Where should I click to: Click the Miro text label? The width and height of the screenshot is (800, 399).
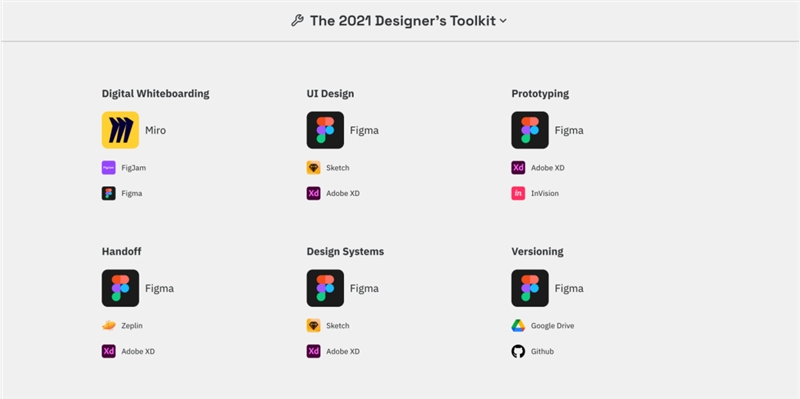tap(155, 130)
